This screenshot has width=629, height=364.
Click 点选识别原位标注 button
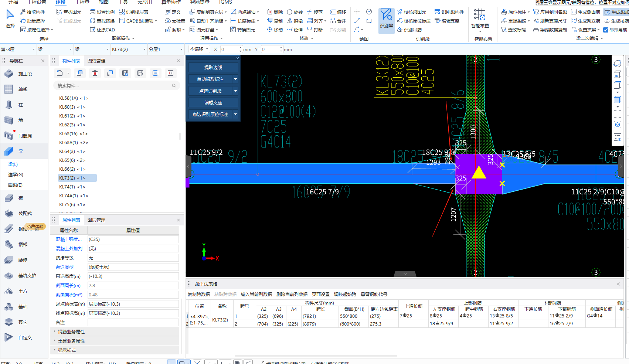point(210,114)
